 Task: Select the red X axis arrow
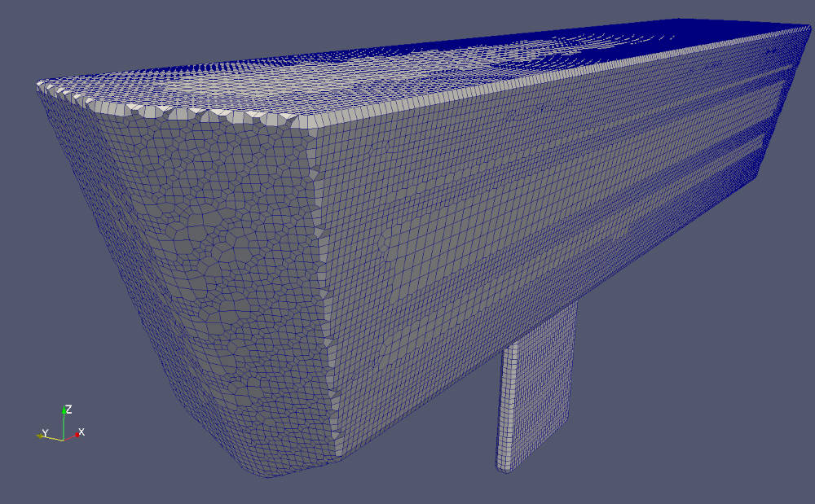pyautogui.click(x=73, y=436)
